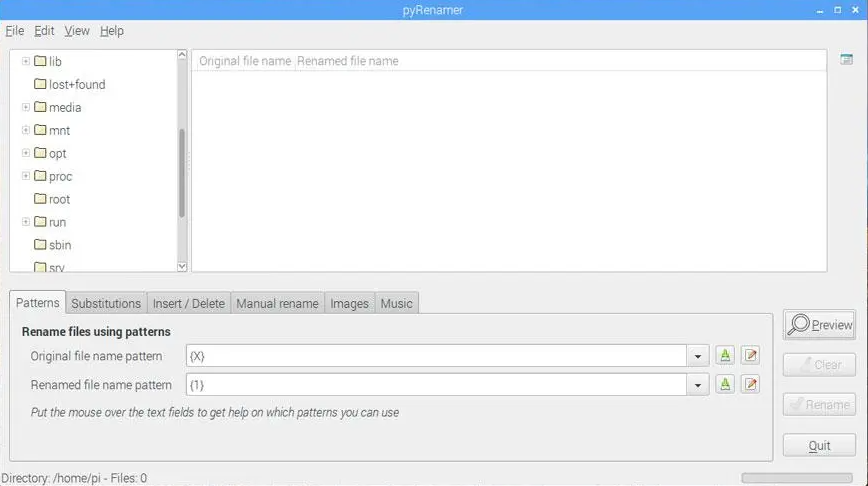Switch to the Images tab
The width and height of the screenshot is (868, 486).
pyautogui.click(x=349, y=303)
